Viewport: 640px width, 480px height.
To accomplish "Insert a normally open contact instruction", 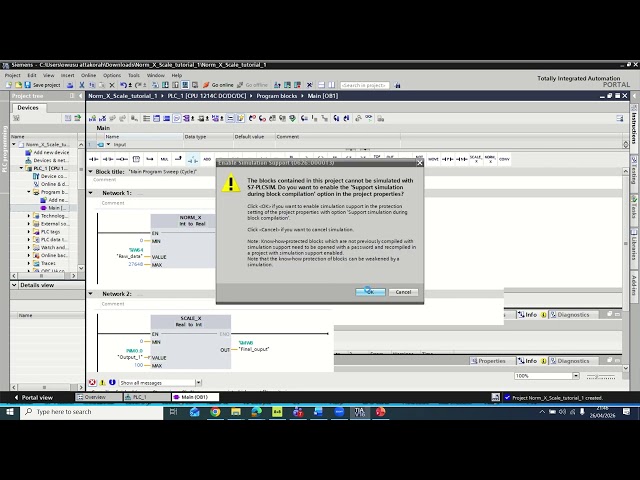I will point(93,159).
